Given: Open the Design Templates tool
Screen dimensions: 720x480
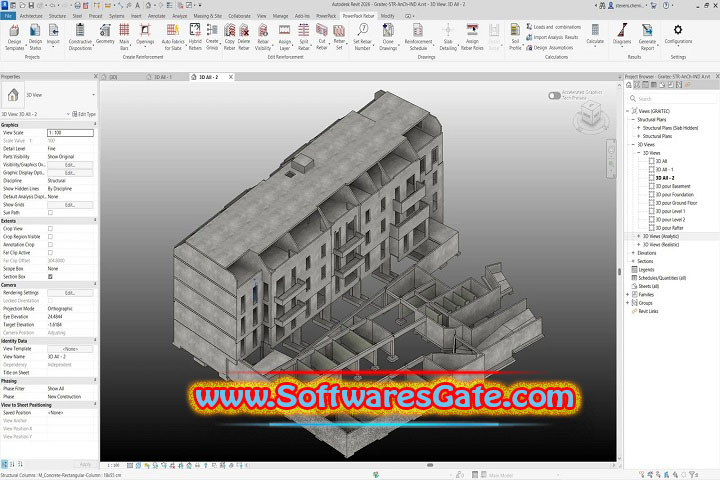Looking at the screenshot, I should pos(14,37).
